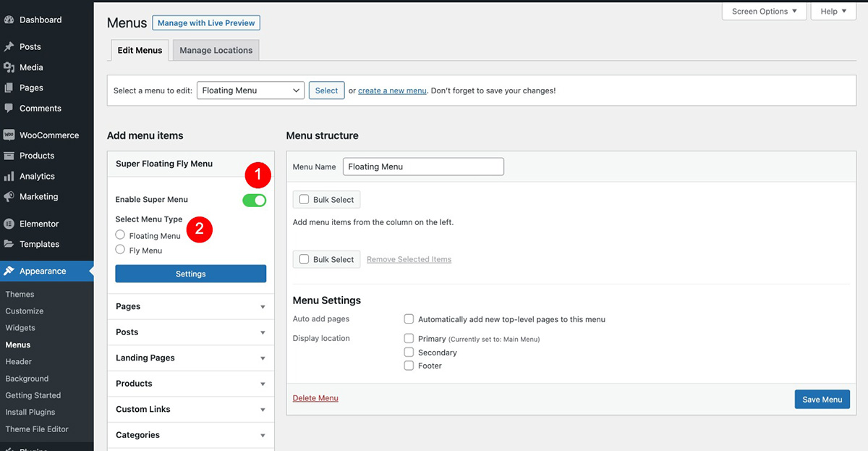Check the Footer display location
The image size is (868, 451).
(409, 366)
